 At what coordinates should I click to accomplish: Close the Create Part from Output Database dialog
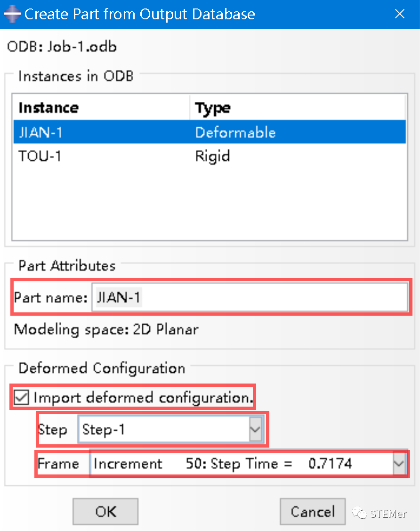click(x=399, y=14)
